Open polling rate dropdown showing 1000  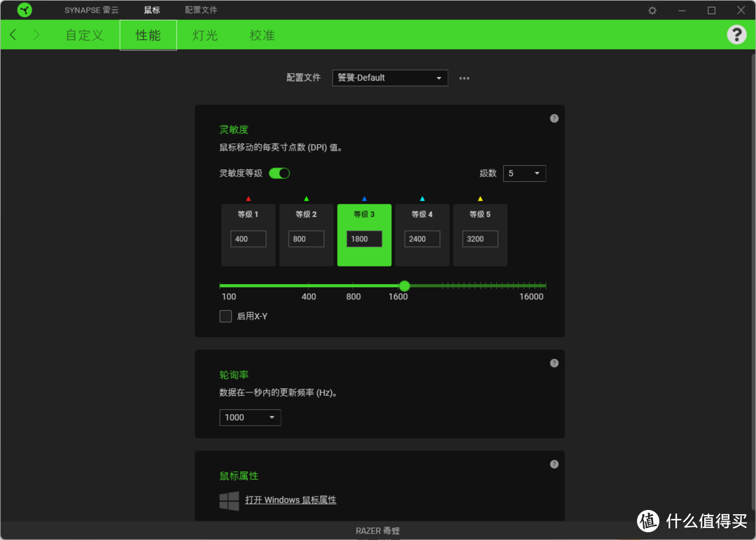(x=250, y=417)
